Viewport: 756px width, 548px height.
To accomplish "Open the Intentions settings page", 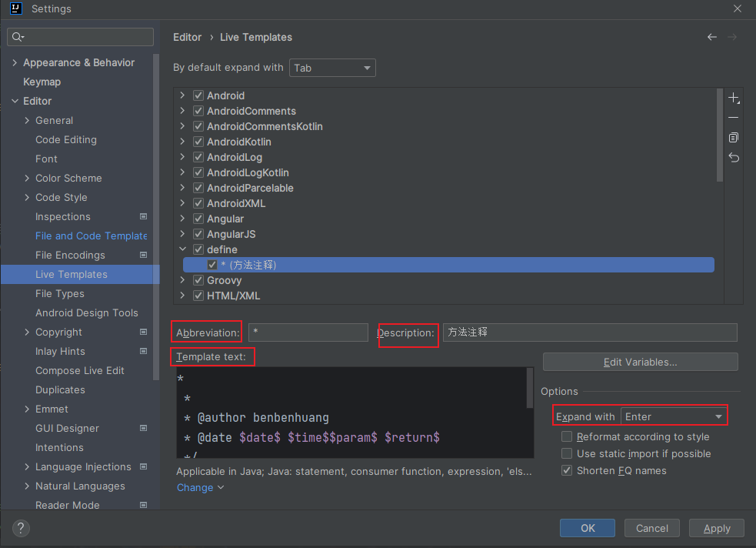I will 59,447.
